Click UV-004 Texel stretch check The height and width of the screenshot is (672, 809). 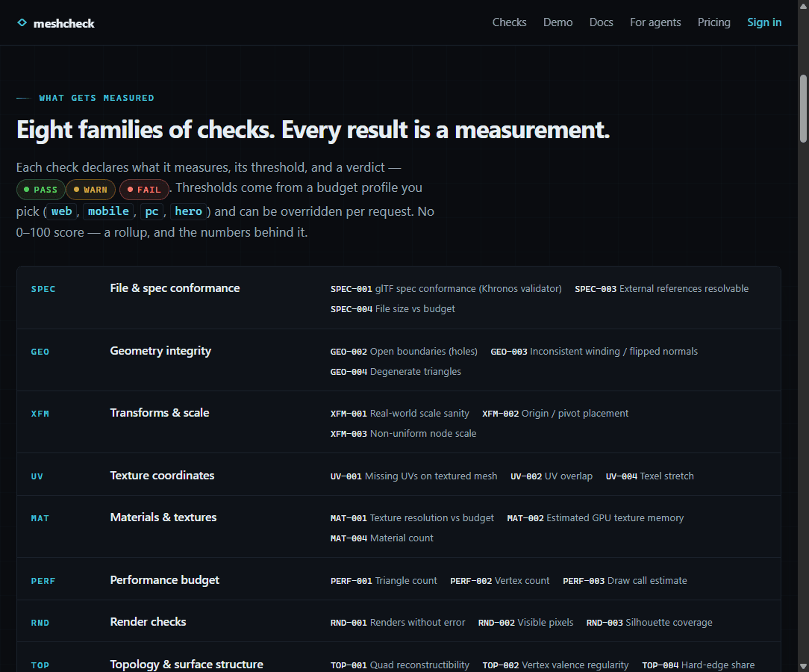[x=649, y=476]
